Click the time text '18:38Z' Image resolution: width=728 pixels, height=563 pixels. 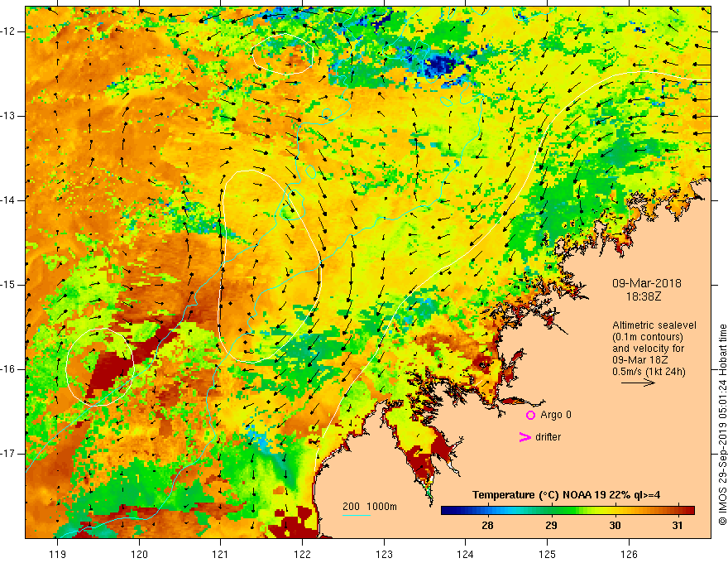click(643, 296)
